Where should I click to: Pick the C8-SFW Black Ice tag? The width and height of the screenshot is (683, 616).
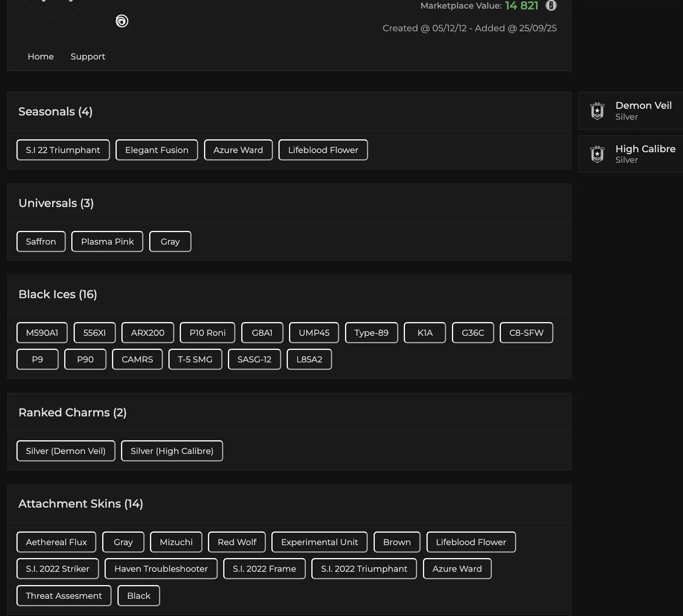tap(526, 333)
